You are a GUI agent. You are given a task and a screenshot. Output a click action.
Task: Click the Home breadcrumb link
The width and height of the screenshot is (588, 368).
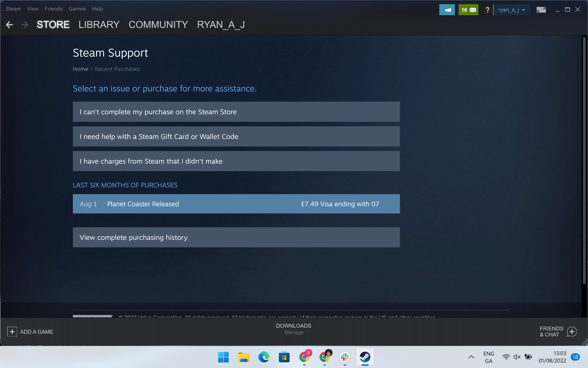click(80, 69)
